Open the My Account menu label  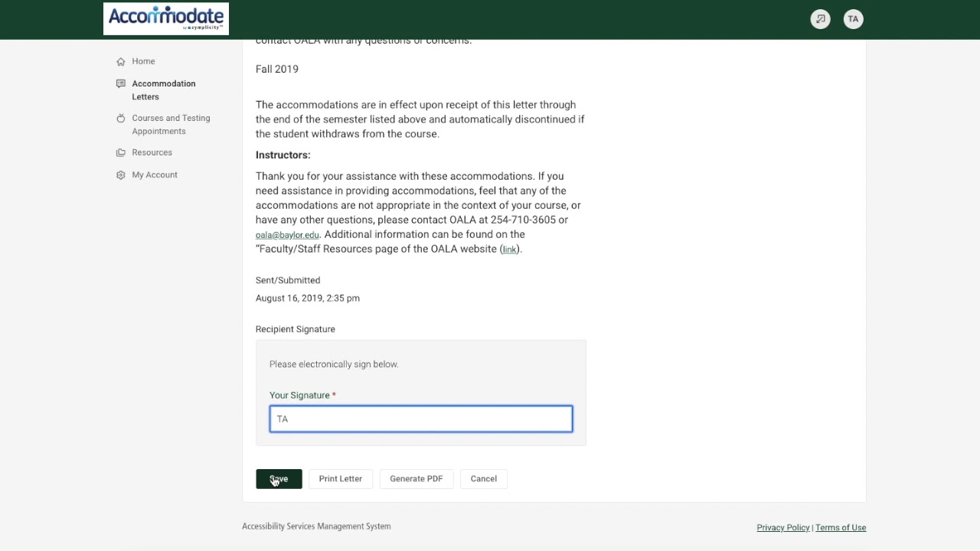155,174
